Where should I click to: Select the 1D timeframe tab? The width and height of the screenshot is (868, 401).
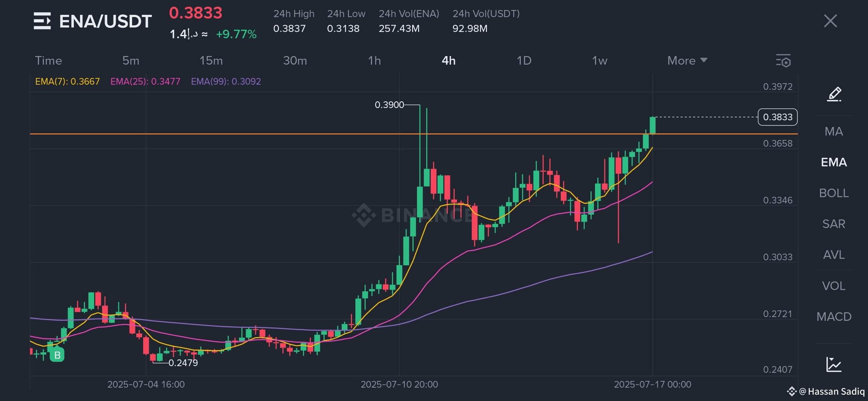pyautogui.click(x=524, y=61)
